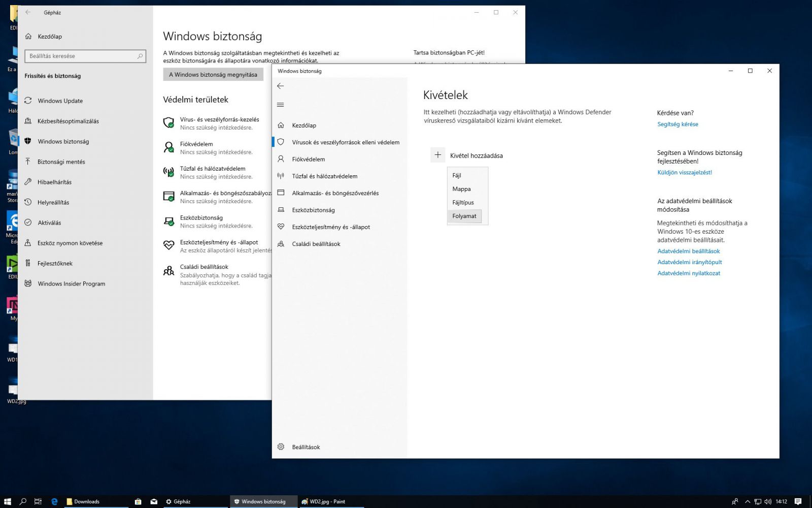This screenshot has height=508, width=812.
Task: Click Küldjön visszajelzést! link
Action: (x=685, y=172)
